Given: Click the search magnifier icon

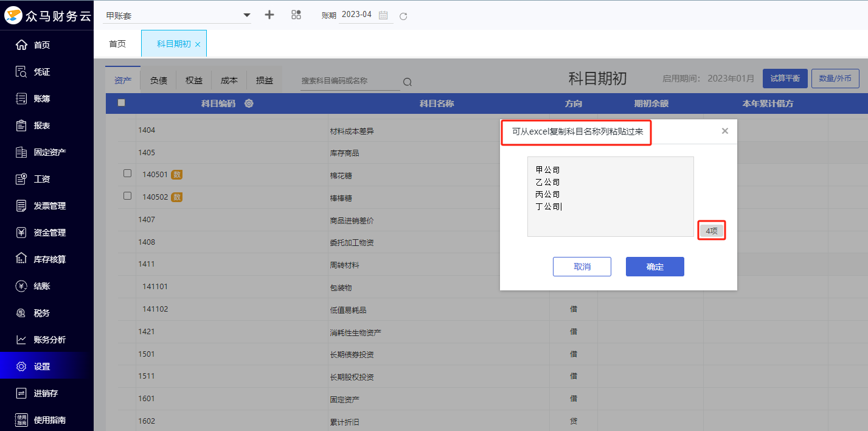Looking at the screenshot, I should tap(408, 82).
